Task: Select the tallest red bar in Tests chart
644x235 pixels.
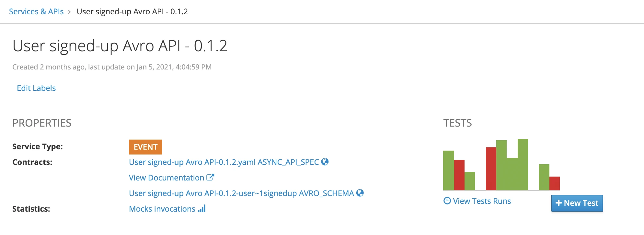Action: pos(491,169)
